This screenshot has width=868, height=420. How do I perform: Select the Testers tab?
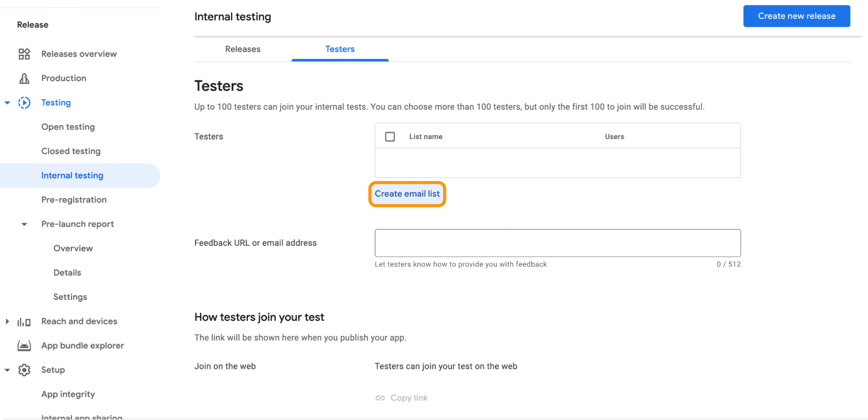pyautogui.click(x=340, y=49)
